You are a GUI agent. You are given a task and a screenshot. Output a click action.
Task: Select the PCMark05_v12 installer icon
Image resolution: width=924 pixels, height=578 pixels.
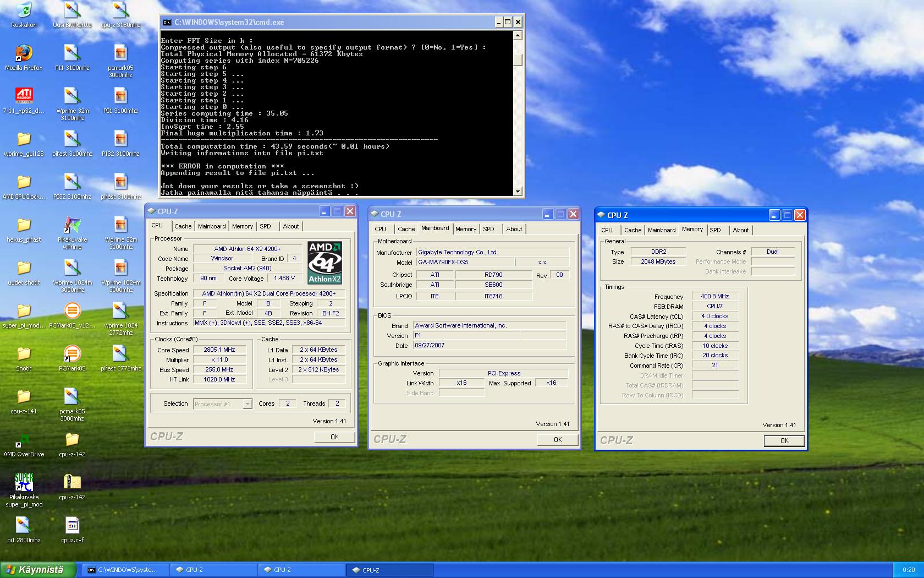coord(72,310)
